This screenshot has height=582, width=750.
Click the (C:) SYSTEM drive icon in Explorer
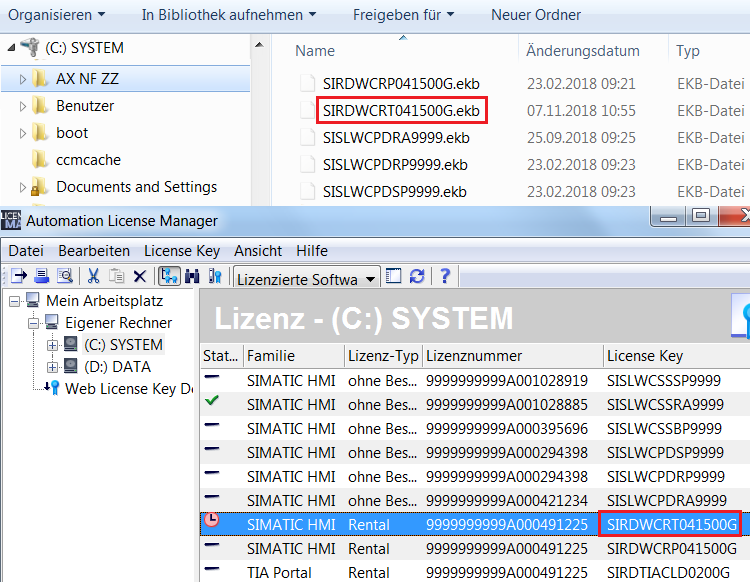[x=30, y=47]
